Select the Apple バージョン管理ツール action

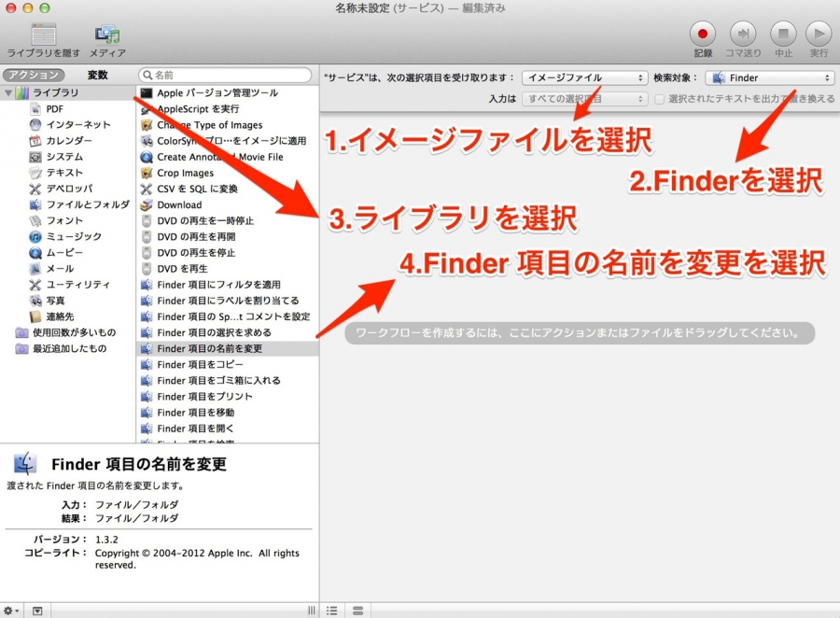[228, 92]
